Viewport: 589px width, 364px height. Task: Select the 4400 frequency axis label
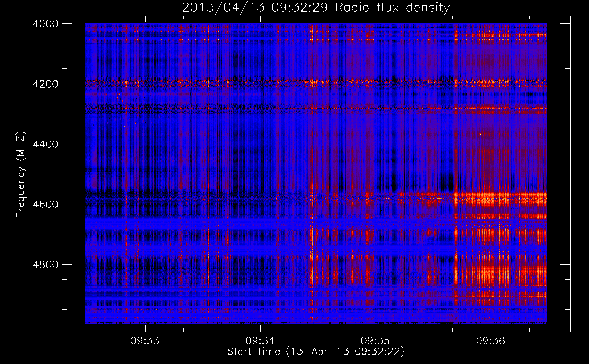[x=46, y=144]
